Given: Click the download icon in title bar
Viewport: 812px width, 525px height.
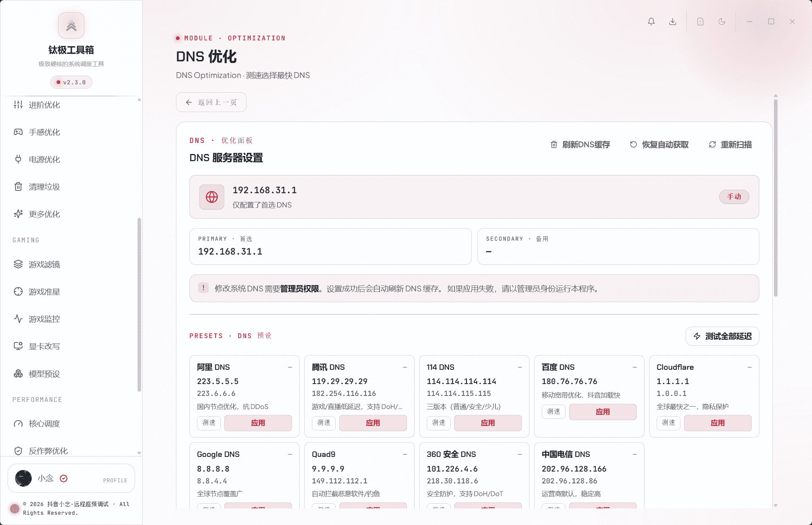Looking at the screenshot, I should (x=673, y=22).
